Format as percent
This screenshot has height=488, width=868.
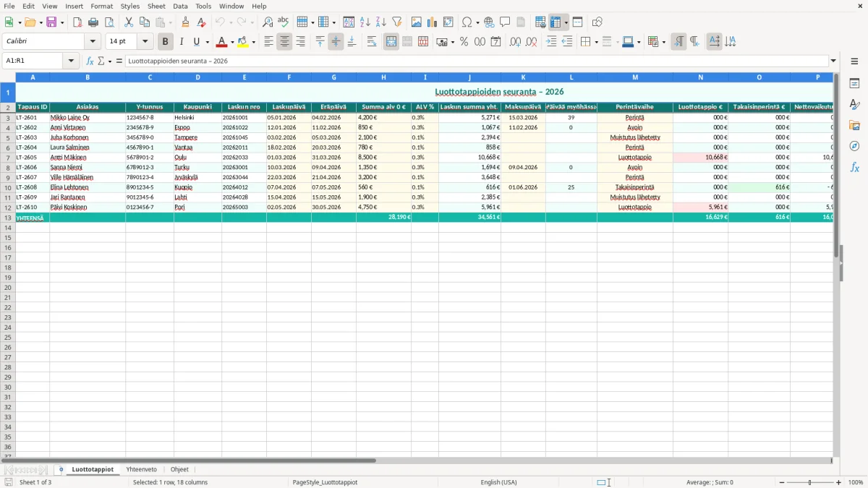pyautogui.click(x=464, y=42)
